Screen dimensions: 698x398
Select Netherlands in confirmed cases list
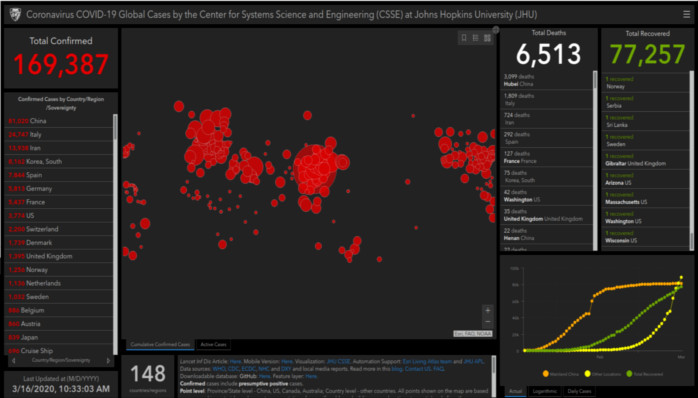pyautogui.click(x=59, y=283)
